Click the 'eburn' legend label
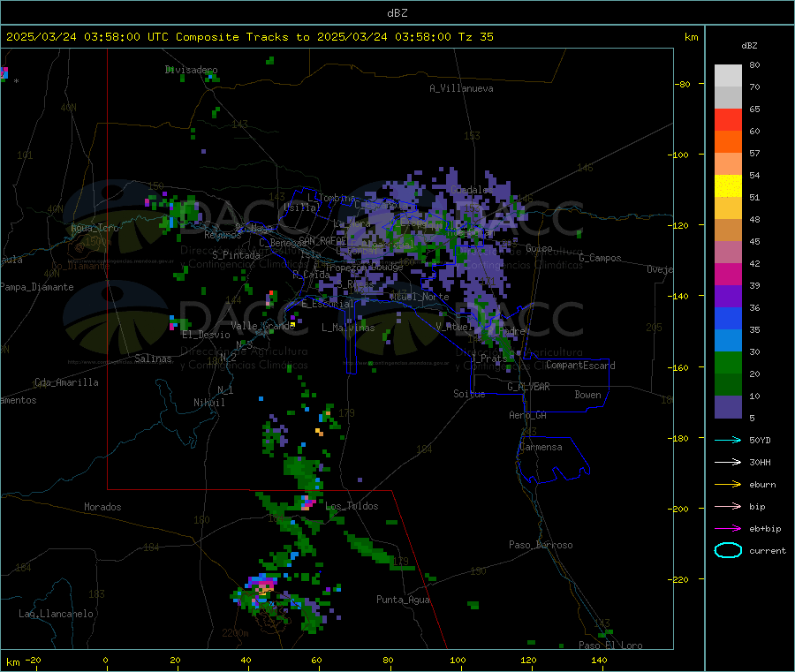This screenshot has width=795, height=672. [762, 485]
